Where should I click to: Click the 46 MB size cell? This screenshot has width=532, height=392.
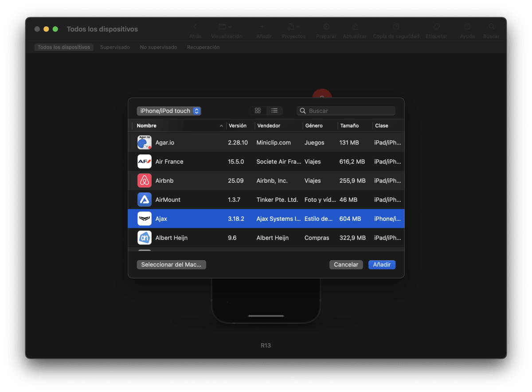coord(348,200)
